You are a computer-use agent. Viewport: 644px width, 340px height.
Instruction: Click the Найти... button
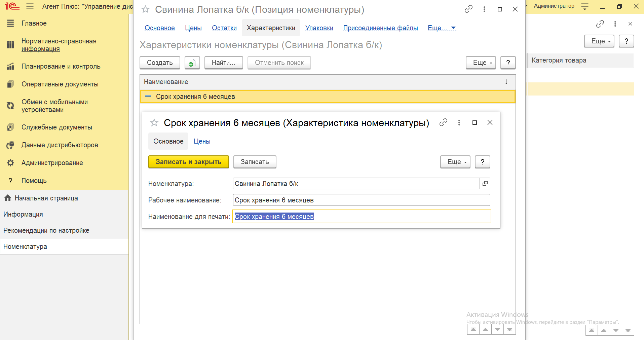click(x=224, y=63)
